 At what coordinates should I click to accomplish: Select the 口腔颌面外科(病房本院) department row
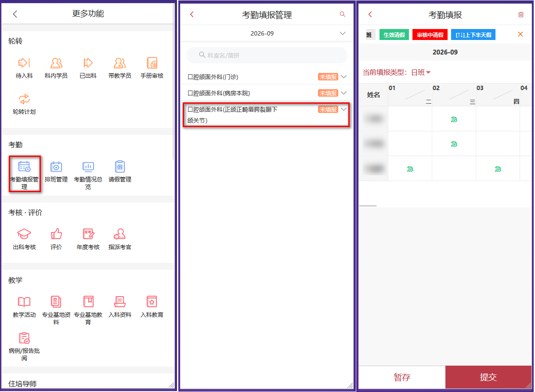[x=267, y=93]
